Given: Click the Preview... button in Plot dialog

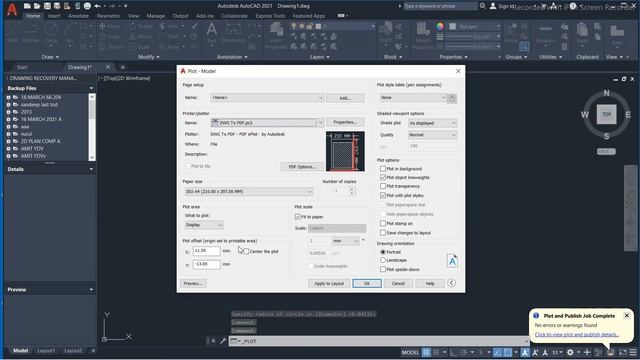Looking at the screenshot, I should click(193, 283).
